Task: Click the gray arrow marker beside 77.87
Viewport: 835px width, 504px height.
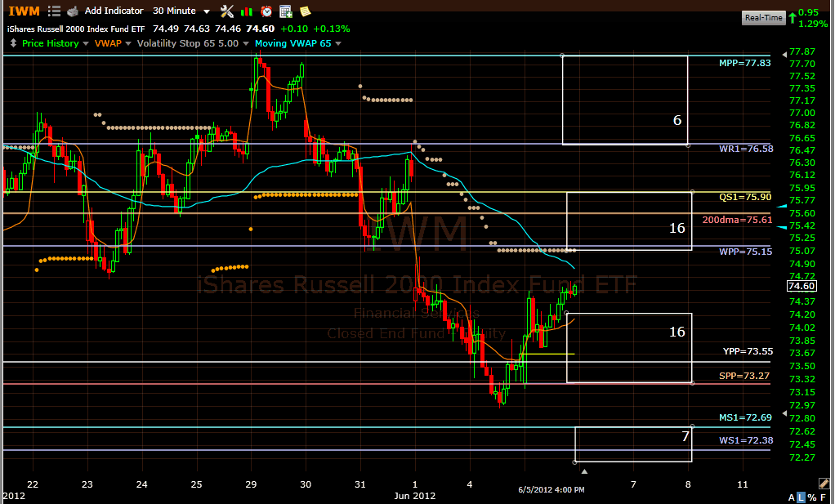Action: (784, 54)
